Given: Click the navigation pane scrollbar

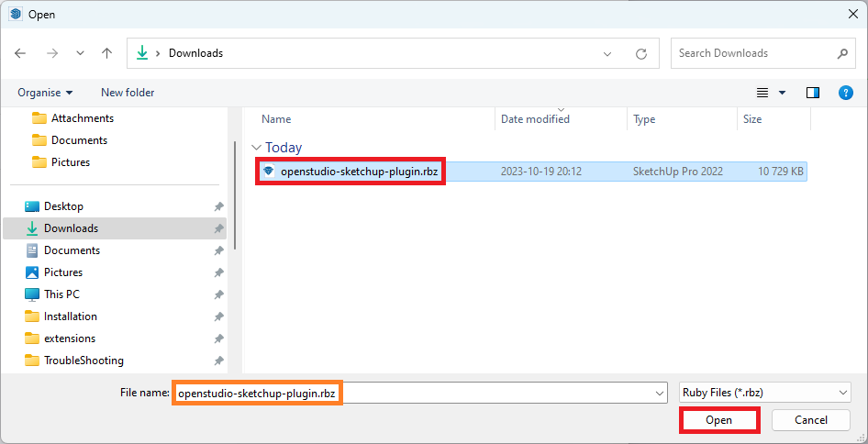Looking at the screenshot, I should pyautogui.click(x=235, y=194).
